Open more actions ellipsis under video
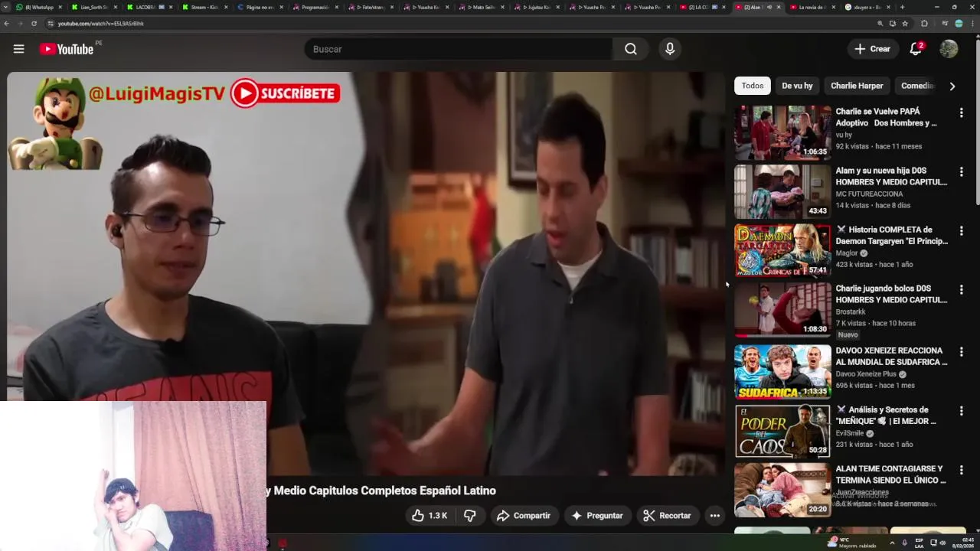The width and height of the screenshot is (980, 551). click(714, 516)
